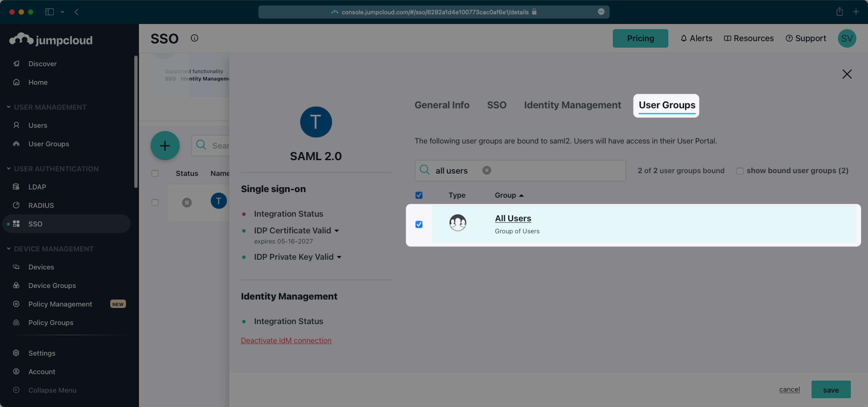The image size is (868, 407).
Task: Click the green add application button
Action: (x=165, y=146)
